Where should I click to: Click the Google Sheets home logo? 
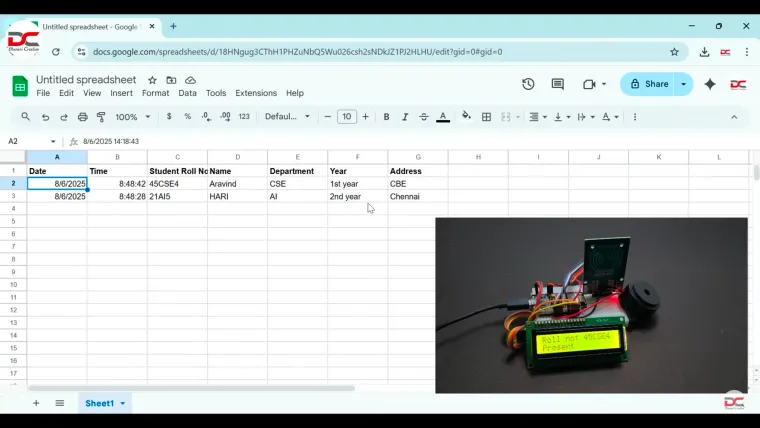click(20, 86)
